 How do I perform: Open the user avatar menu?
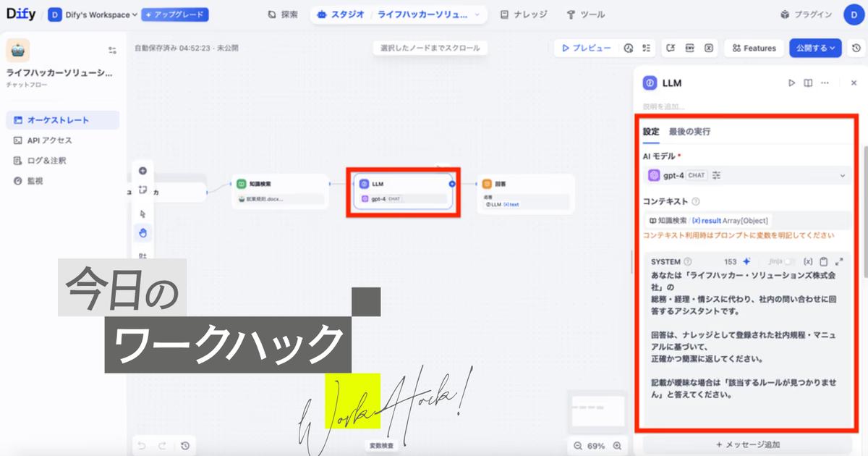tap(854, 14)
